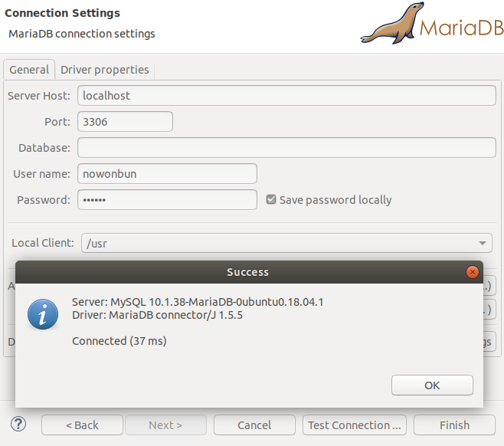
Task: Open the Local Client dropdown
Action: (x=286, y=243)
